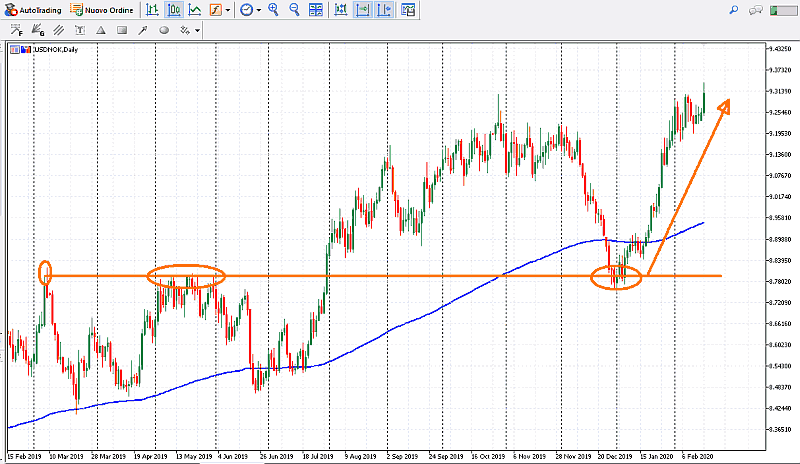Select the Fibonacci retracement tool

(x=16, y=30)
